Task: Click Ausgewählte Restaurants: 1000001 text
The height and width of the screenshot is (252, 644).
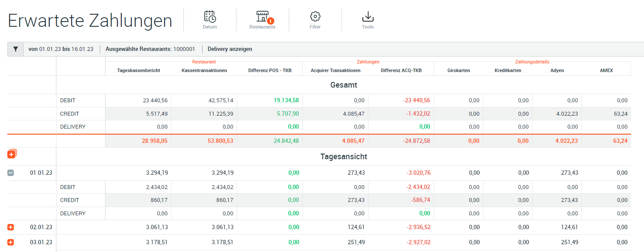Action: point(150,49)
